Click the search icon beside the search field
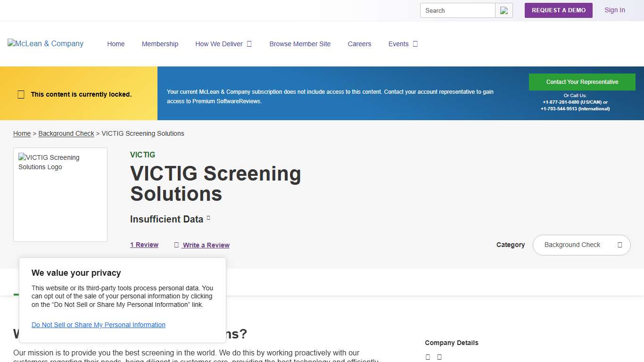 click(504, 10)
